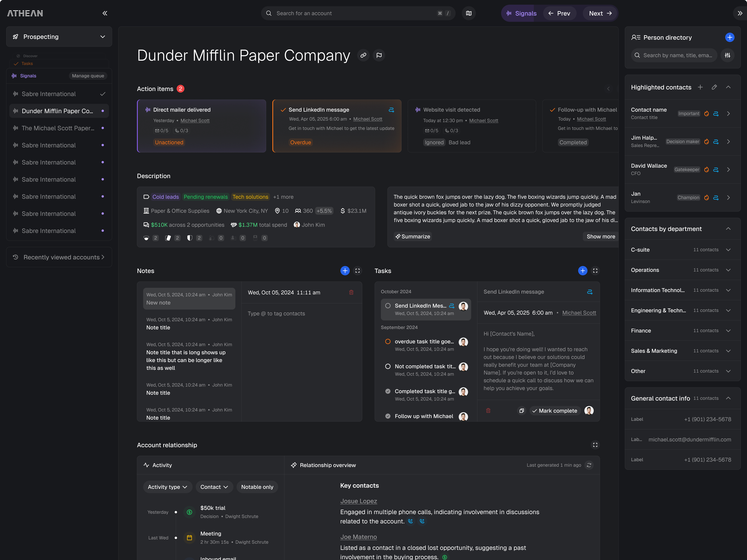Check the Send LinkedIn Mes... task circle
This screenshot has width=747, height=560.
coord(388,306)
